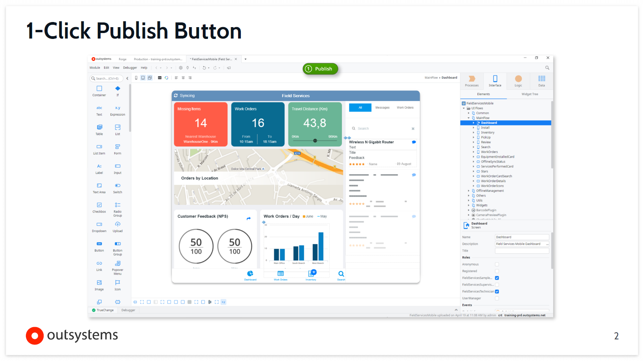Expand the WorkOrders screen node
The image size is (644, 361).
pos(473,152)
